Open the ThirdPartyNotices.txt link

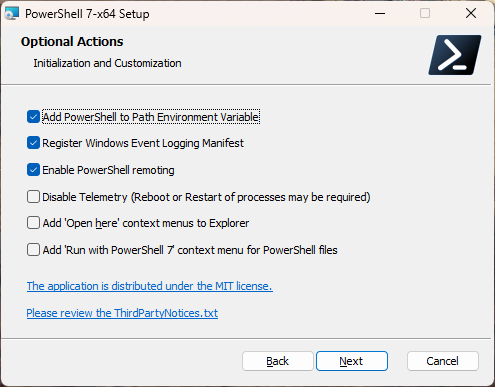(x=122, y=313)
